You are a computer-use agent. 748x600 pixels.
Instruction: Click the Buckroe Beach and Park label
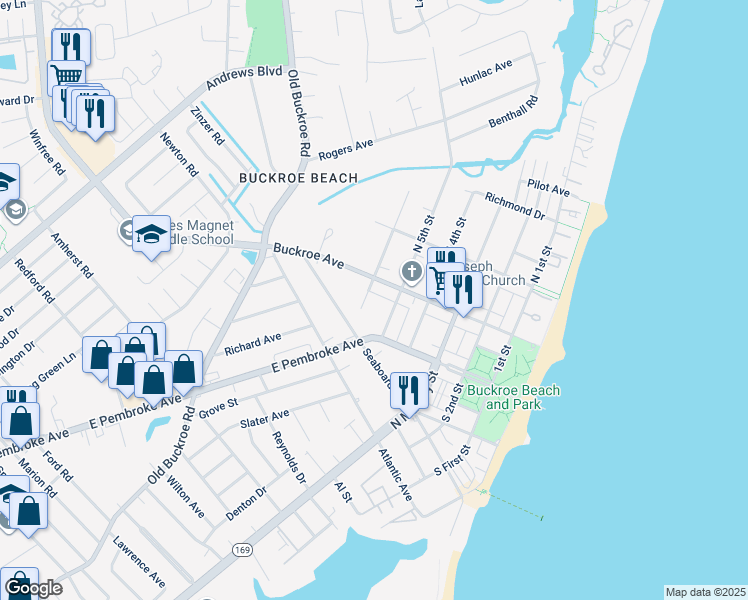pyautogui.click(x=513, y=397)
